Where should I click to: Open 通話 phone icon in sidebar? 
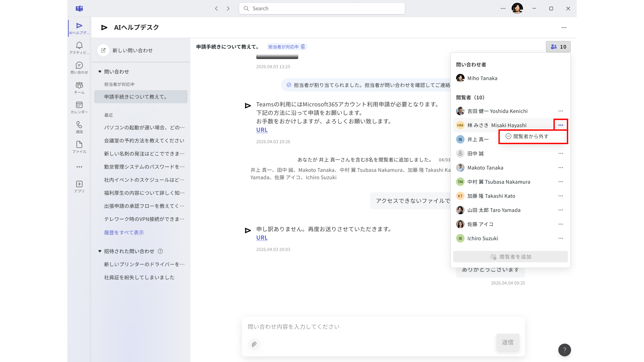coord(79,127)
